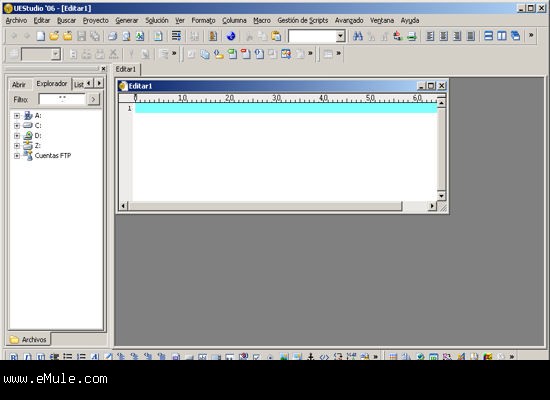550x400 pixels.
Task: Open the search text dropdown in toolbar
Action: (x=340, y=36)
